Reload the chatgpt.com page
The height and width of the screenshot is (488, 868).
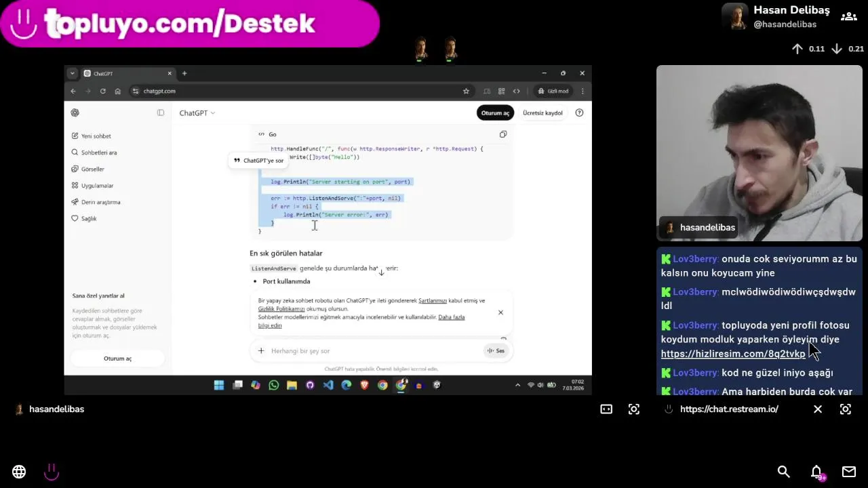103,91
